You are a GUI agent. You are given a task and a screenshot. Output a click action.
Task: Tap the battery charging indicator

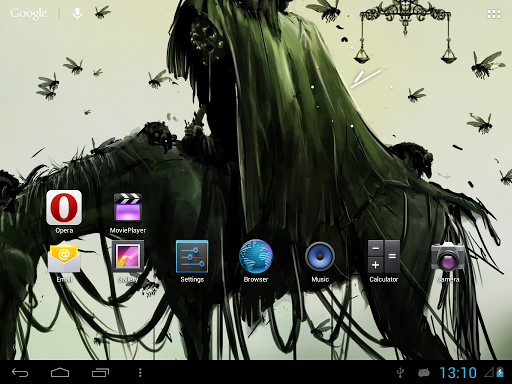(500, 372)
